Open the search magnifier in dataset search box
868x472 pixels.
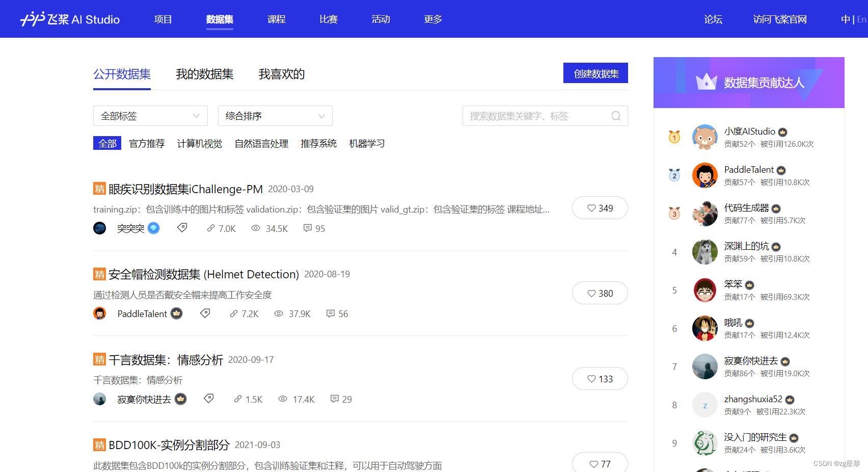coord(616,116)
